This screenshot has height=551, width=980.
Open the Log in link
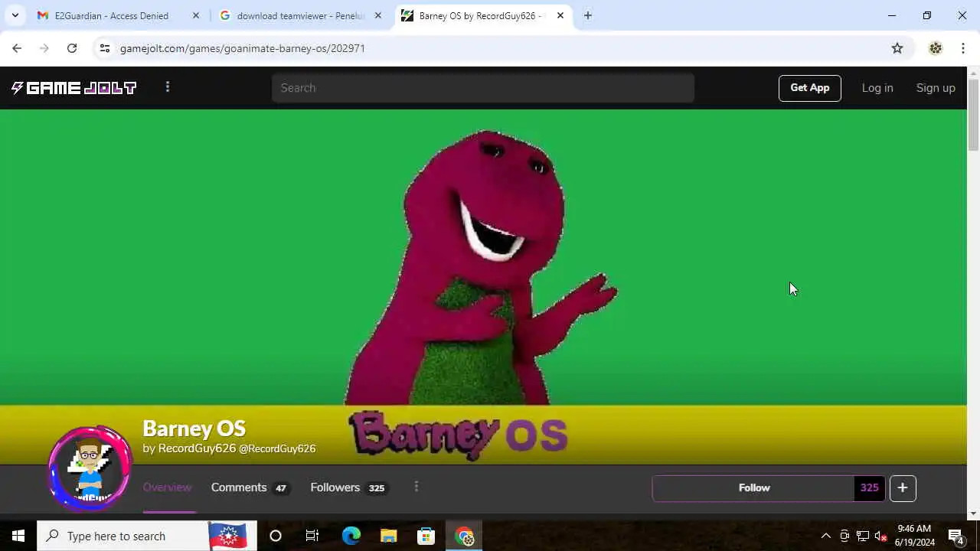(x=877, y=88)
